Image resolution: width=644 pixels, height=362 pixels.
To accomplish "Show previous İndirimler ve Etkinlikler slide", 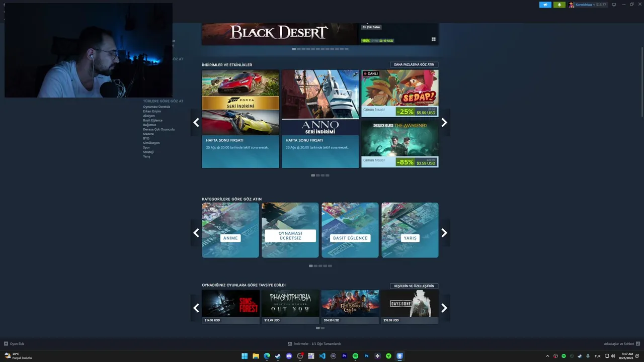I will click(196, 122).
